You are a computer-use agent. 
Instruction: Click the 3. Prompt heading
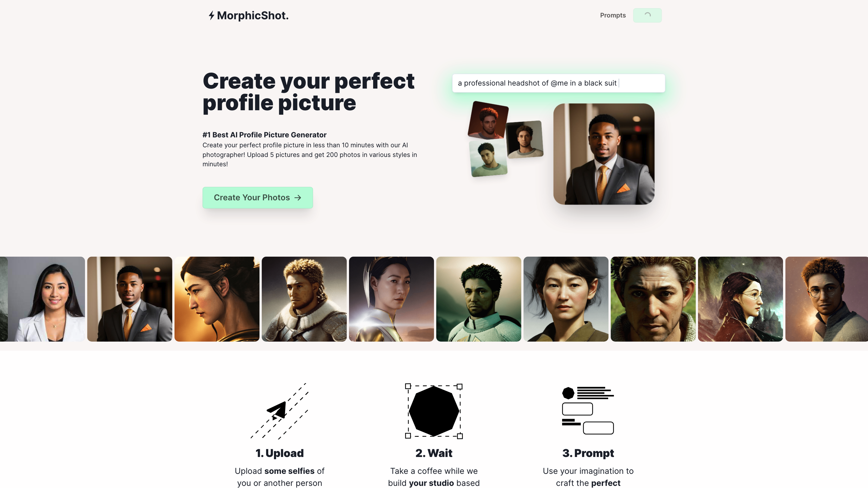588,453
